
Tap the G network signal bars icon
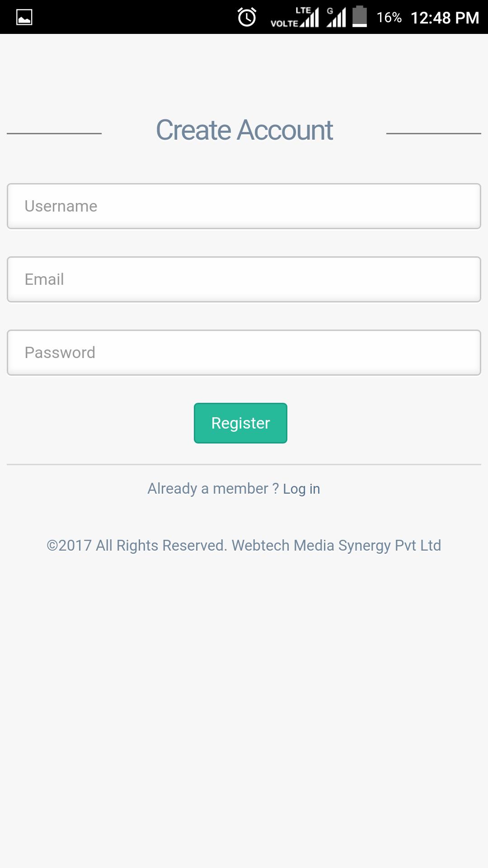tap(336, 17)
